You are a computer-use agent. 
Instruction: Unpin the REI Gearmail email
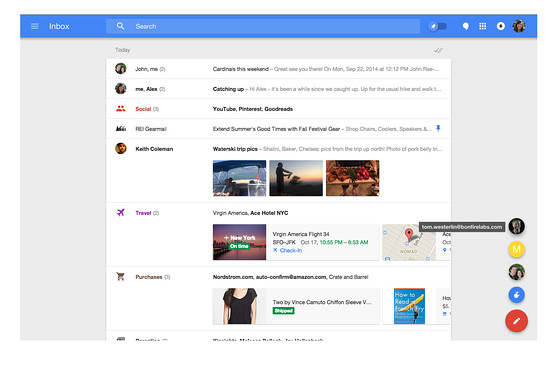point(438,128)
